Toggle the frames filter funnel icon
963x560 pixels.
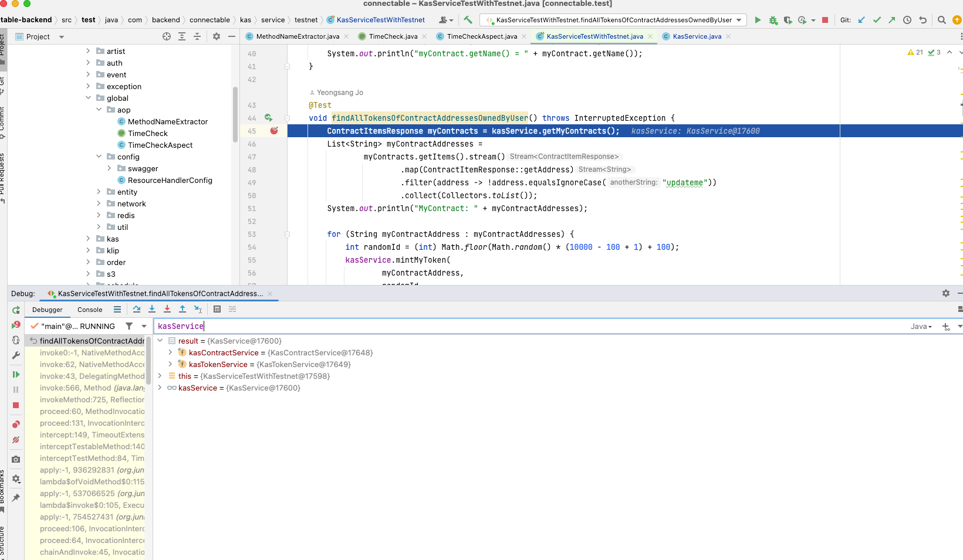coord(129,326)
